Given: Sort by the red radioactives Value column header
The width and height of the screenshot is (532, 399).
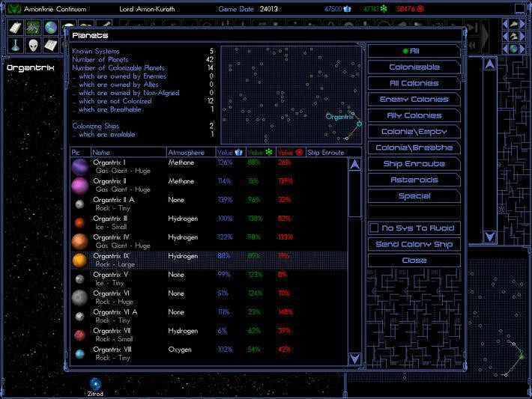Looking at the screenshot, I should 291,153.
